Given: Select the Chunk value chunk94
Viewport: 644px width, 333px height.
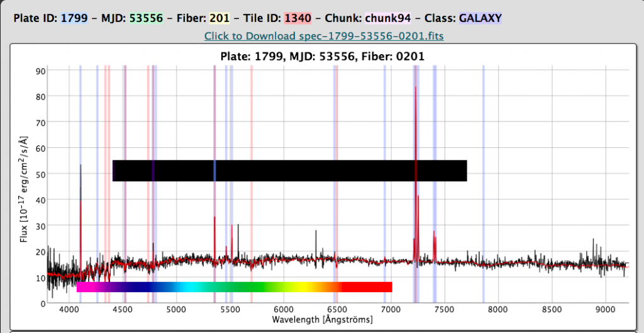Looking at the screenshot, I should tap(386, 18).
